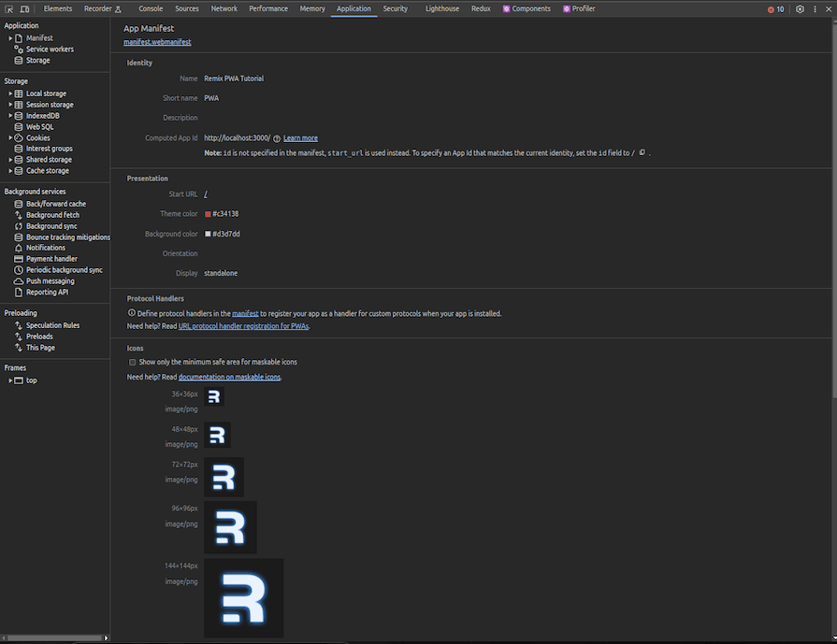The height and width of the screenshot is (644, 837).
Task: Open URL protocol handler registration link
Action: point(243,327)
